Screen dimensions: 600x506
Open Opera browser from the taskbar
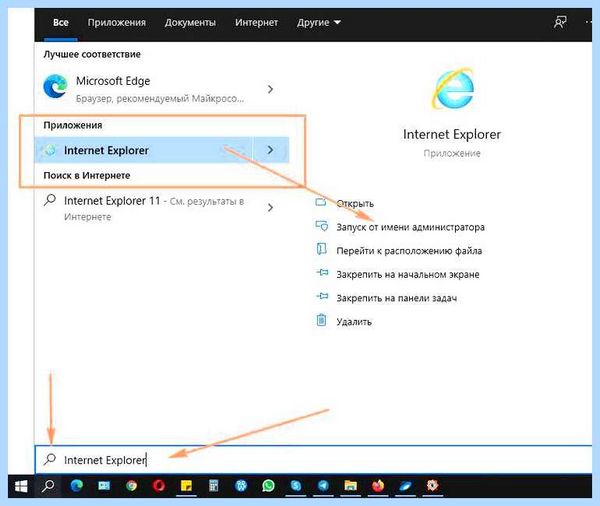(x=159, y=486)
